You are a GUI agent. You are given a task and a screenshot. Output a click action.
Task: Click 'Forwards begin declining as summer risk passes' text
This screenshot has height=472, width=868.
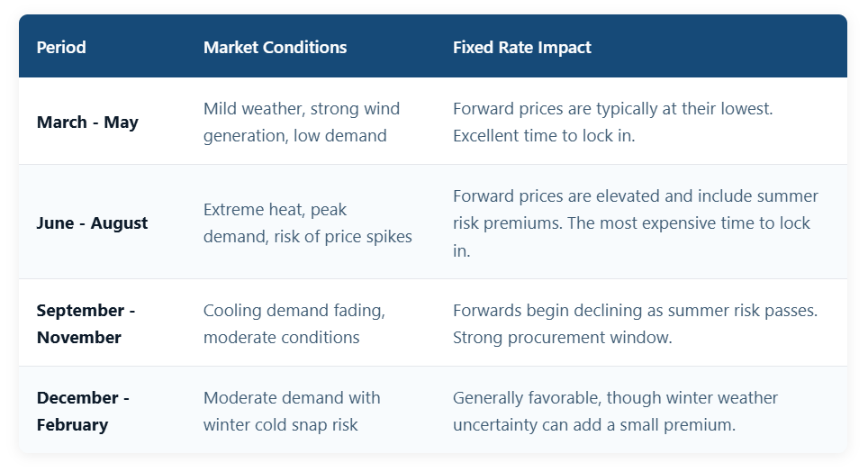click(x=635, y=310)
